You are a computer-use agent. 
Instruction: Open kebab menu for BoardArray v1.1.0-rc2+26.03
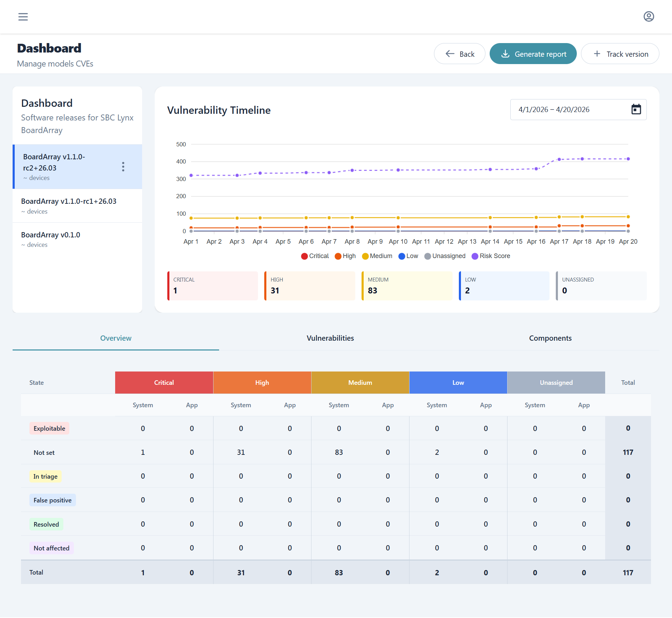(123, 167)
